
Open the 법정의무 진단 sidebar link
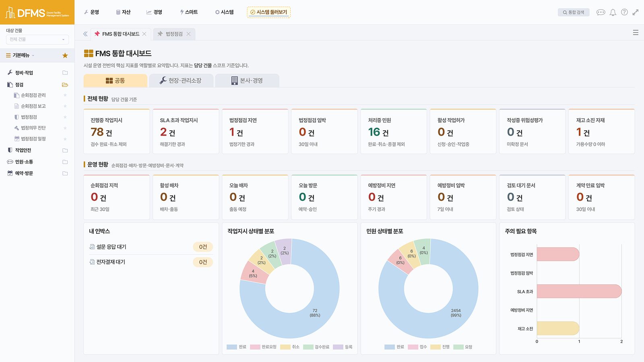pos(33,128)
